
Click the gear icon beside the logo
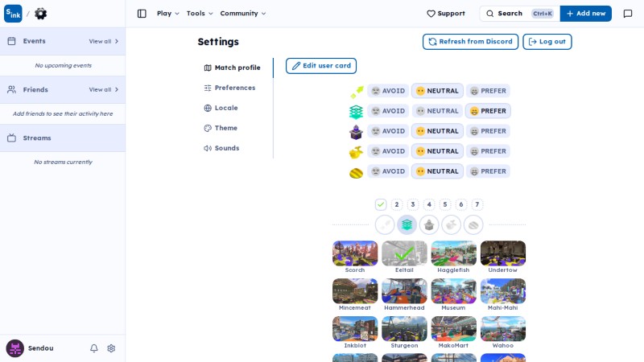pyautogui.click(x=41, y=14)
